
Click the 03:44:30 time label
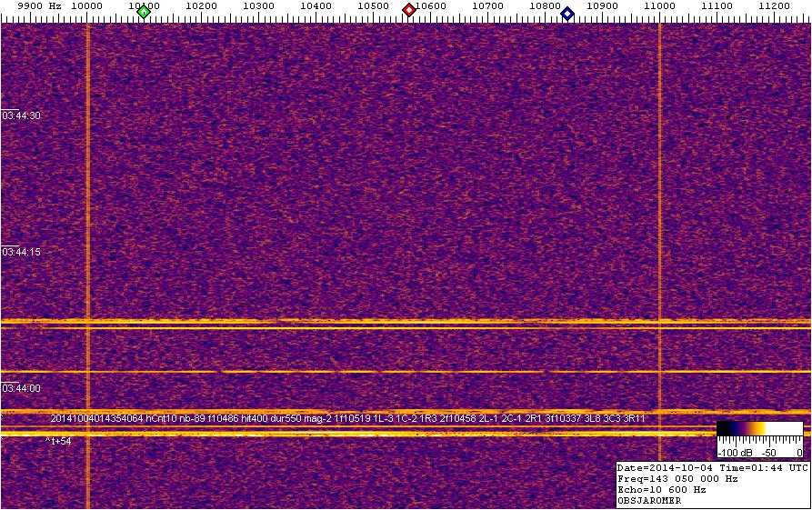click(22, 115)
